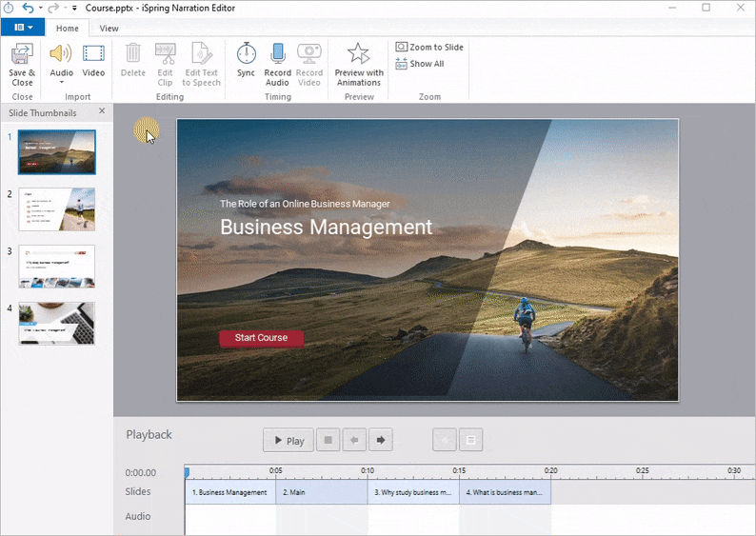The width and height of the screenshot is (756, 536).
Task: Click the Stop playback button
Action: (328, 440)
